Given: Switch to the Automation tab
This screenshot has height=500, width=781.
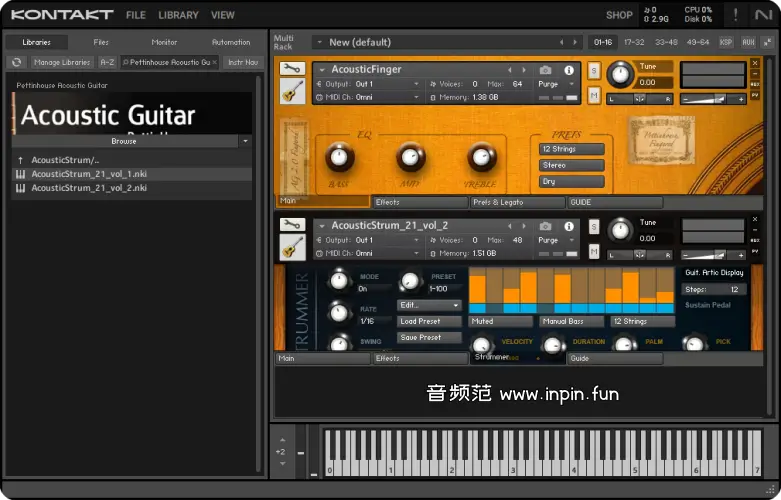Looking at the screenshot, I should tap(231, 42).
